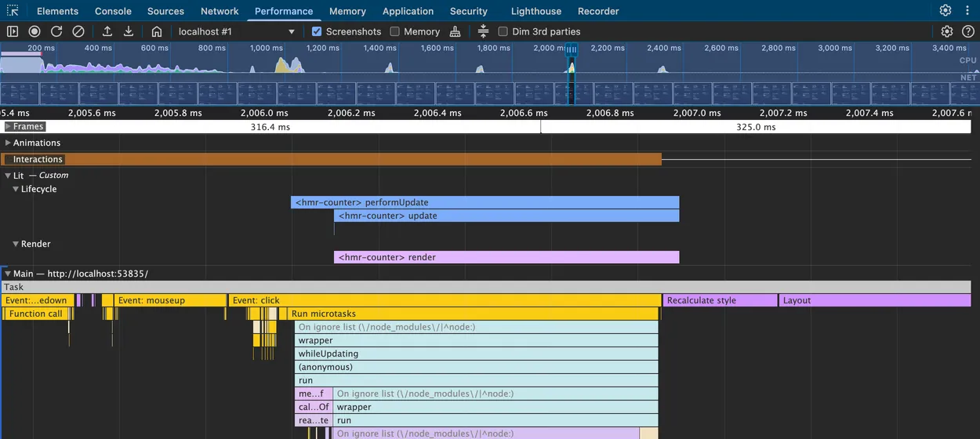Select the top wrapper flame entry under ignore list
Image resolution: width=980 pixels, height=439 pixels.
point(477,340)
